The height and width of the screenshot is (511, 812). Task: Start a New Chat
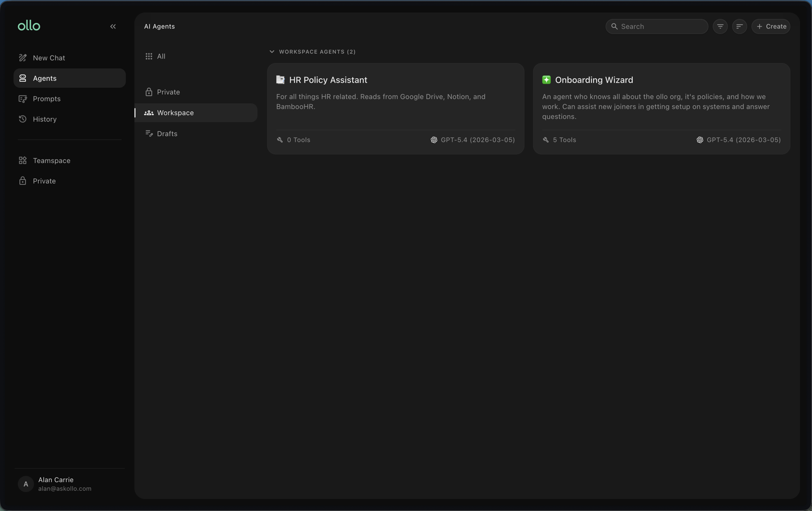click(70, 58)
